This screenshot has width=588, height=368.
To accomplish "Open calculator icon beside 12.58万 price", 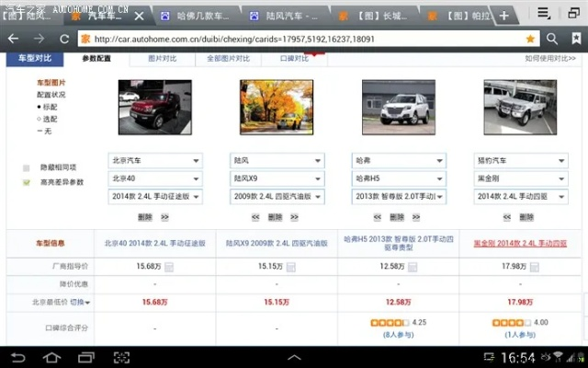I will (x=413, y=267).
